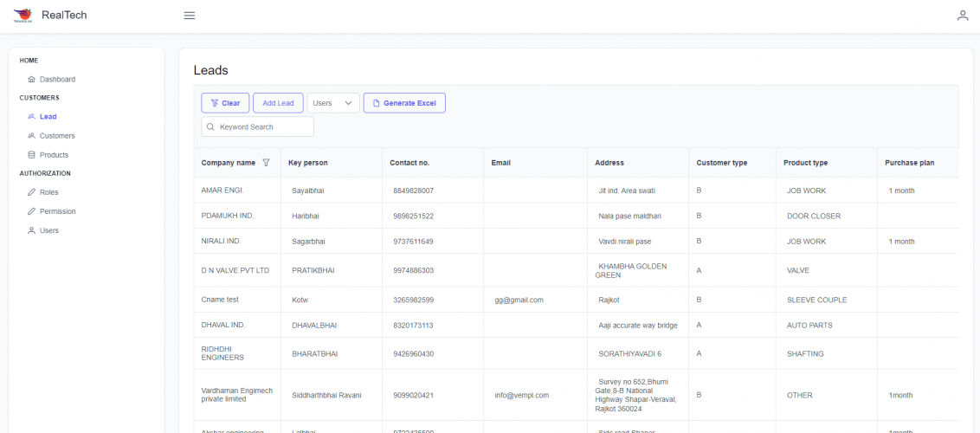Click the filter icon beside Company name
This screenshot has height=433, width=980.
[266, 163]
